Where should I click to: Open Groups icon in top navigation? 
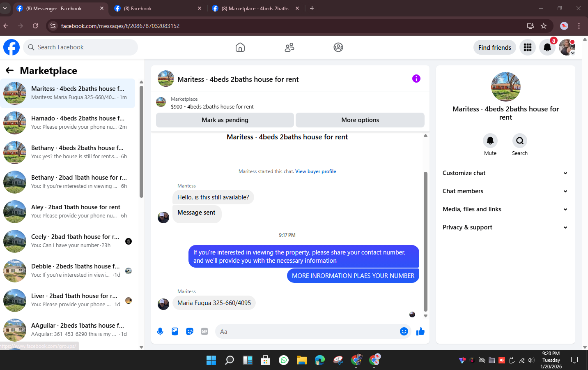click(x=338, y=47)
